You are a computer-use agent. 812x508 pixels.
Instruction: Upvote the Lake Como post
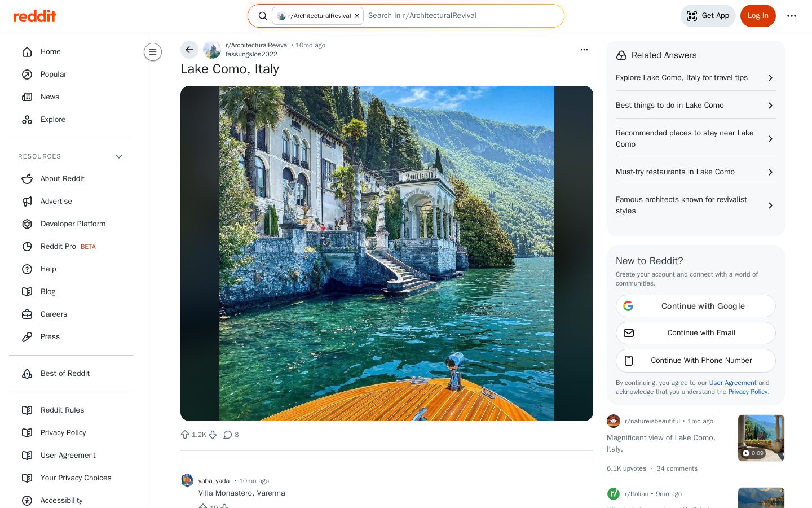(x=185, y=435)
